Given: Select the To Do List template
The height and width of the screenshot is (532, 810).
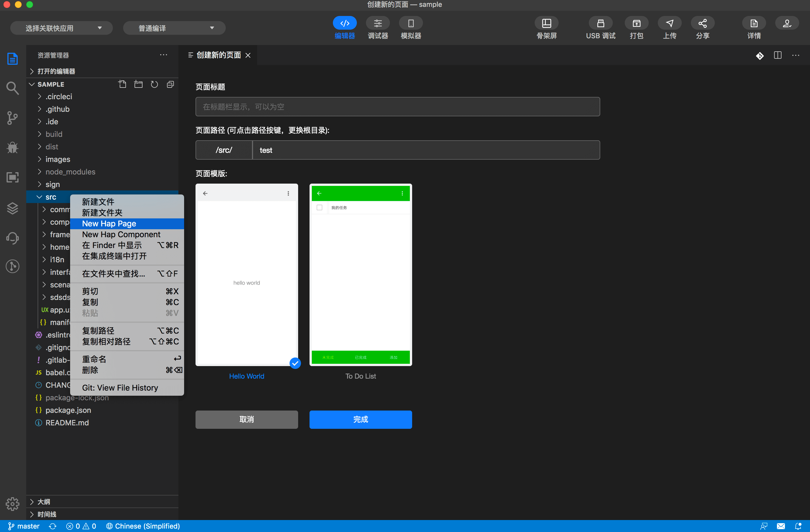Looking at the screenshot, I should point(361,275).
